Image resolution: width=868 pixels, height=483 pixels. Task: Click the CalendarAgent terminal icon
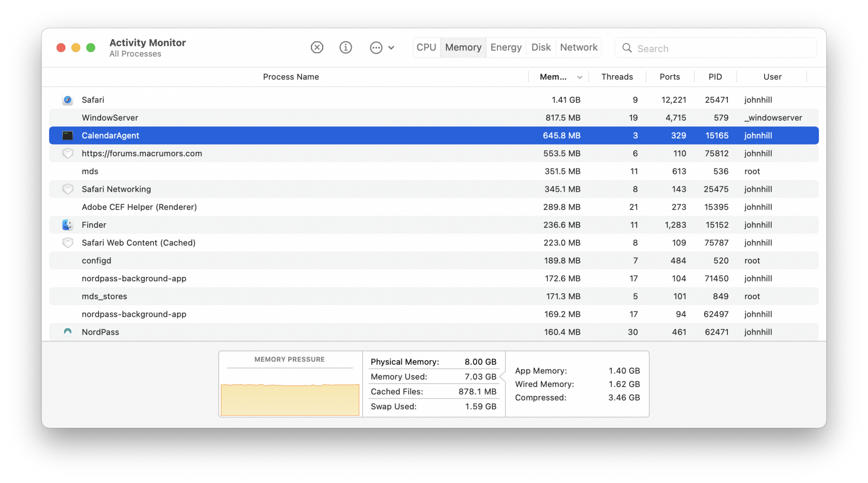point(68,135)
